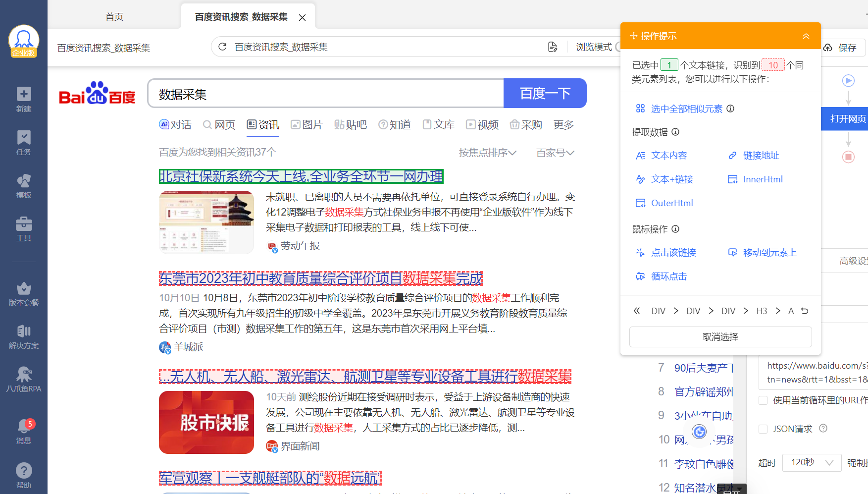
Task: Tick the JSON请求 checkbox
Action: [763, 429]
